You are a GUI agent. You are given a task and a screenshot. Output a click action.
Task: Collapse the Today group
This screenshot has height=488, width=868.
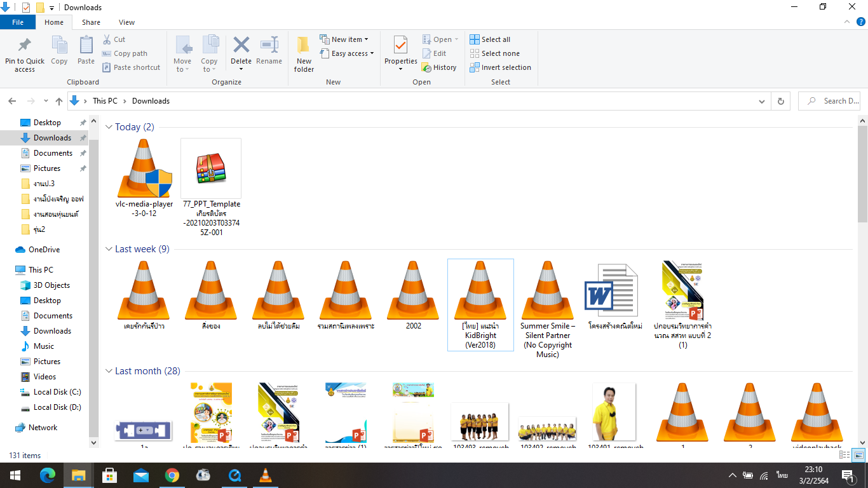(109, 127)
